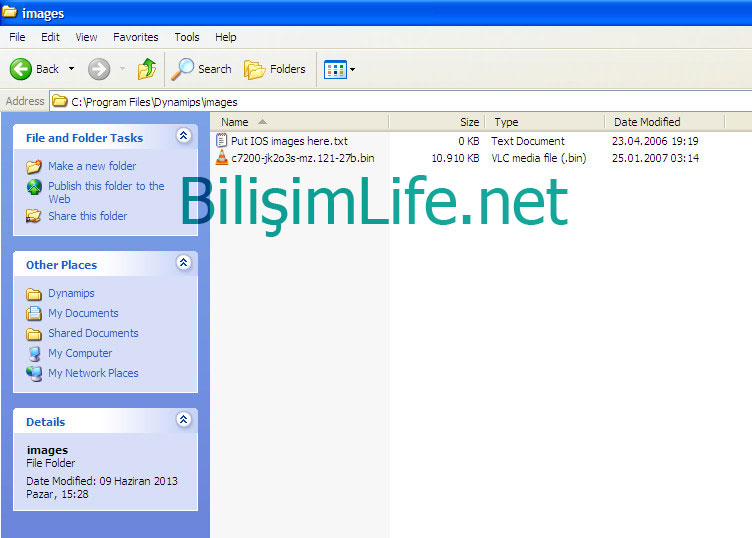Collapse the Details panel
Screen dimensions: 752x538
pos(183,420)
